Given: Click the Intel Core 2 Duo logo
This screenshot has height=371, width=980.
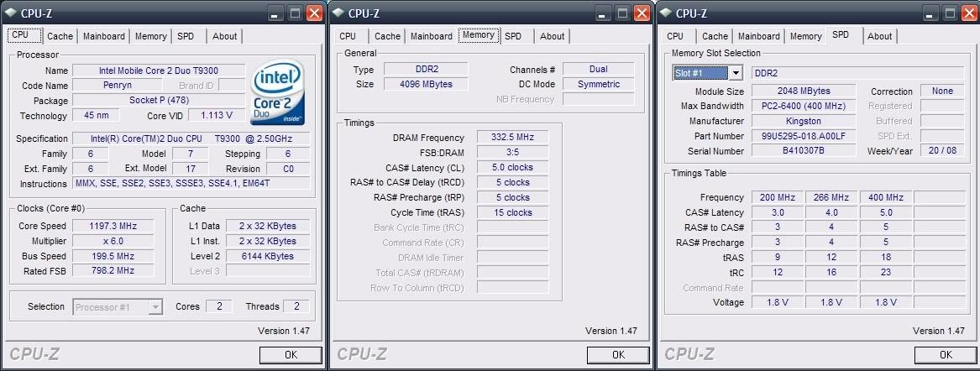Looking at the screenshot, I should 277,94.
